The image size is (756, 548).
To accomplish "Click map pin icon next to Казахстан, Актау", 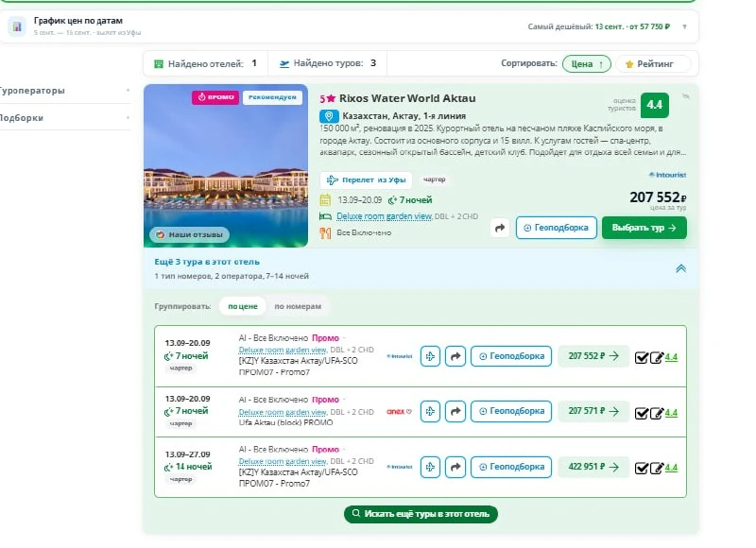I will [329, 116].
